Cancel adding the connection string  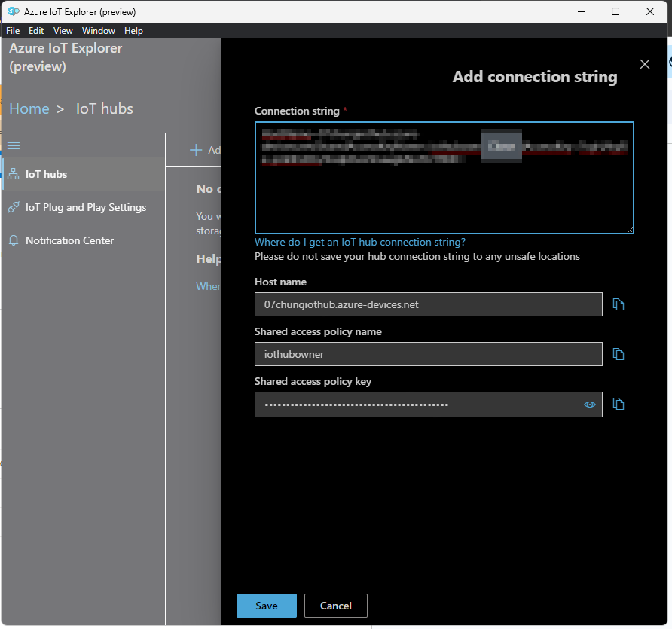336,606
